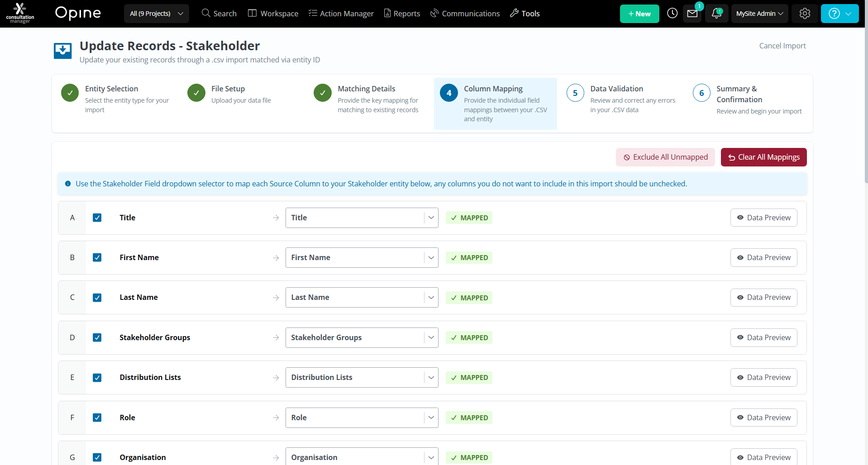Viewport: 868px width, 465px height.
Task: Click the Update Records import icon
Action: (62, 51)
